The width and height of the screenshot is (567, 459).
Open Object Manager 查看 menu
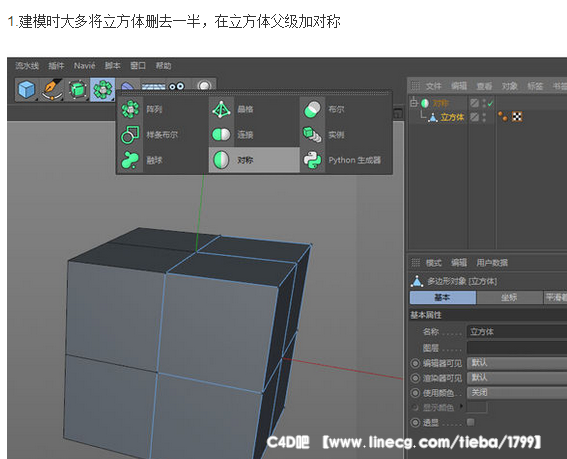[484, 86]
